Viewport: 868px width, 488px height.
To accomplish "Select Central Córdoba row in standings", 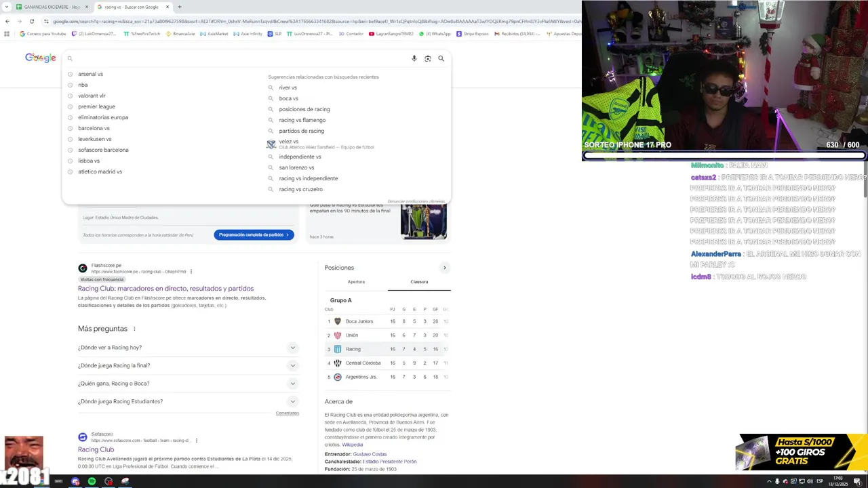I will 387,363.
